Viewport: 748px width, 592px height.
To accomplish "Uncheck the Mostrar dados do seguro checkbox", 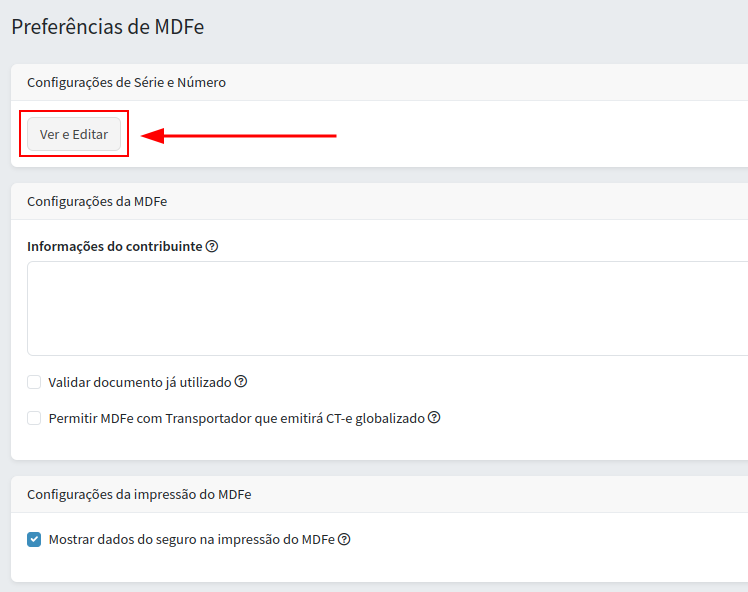I will (34, 540).
